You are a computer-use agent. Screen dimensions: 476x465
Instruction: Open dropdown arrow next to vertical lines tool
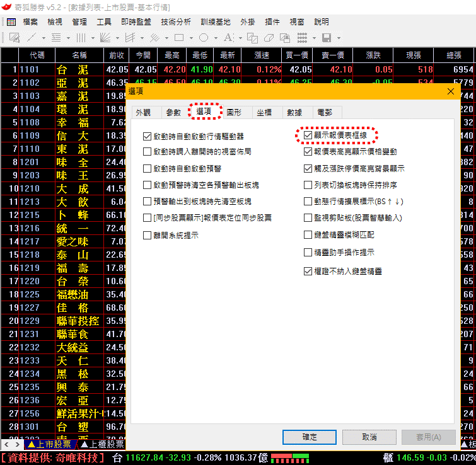[x=93, y=38]
